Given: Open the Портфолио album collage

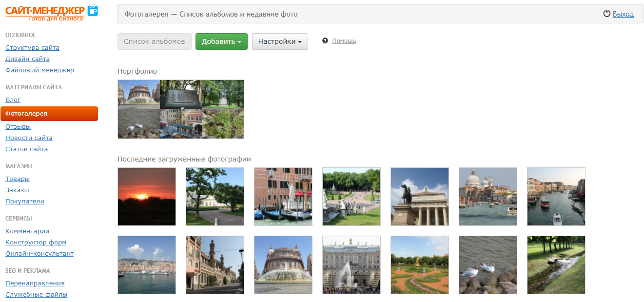Looking at the screenshot, I should coord(181,109).
